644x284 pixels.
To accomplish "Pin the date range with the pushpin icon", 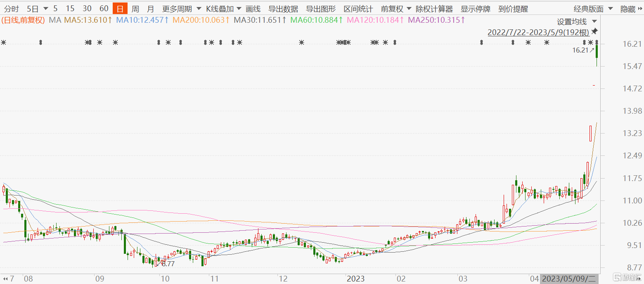I will (x=594, y=31).
